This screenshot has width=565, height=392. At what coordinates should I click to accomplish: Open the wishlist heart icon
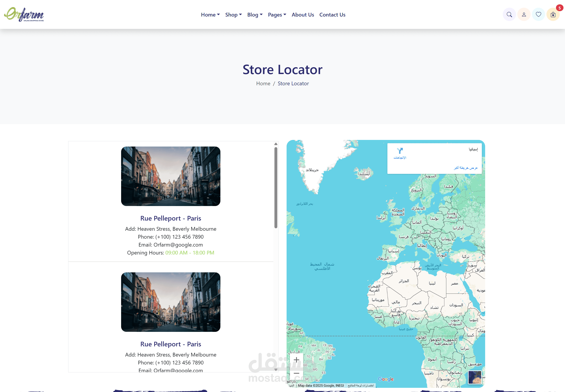point(538,15)
